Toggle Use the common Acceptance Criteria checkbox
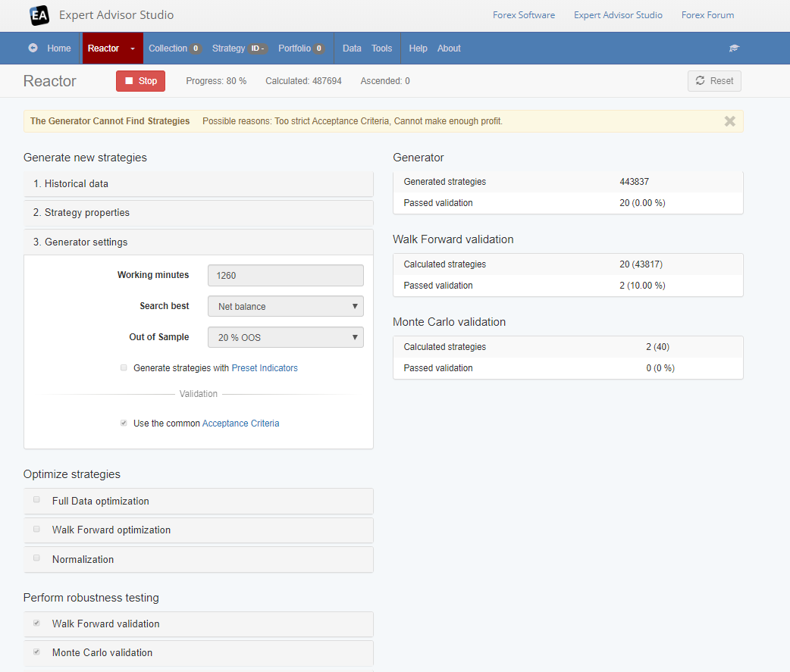790x672 pixels. point(124,423)
